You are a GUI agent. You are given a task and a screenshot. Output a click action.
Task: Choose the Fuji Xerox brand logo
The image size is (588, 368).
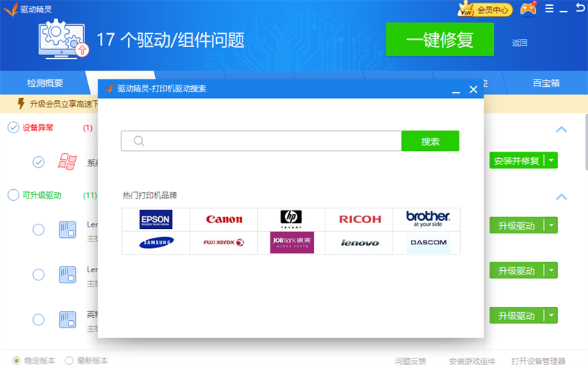224,243
